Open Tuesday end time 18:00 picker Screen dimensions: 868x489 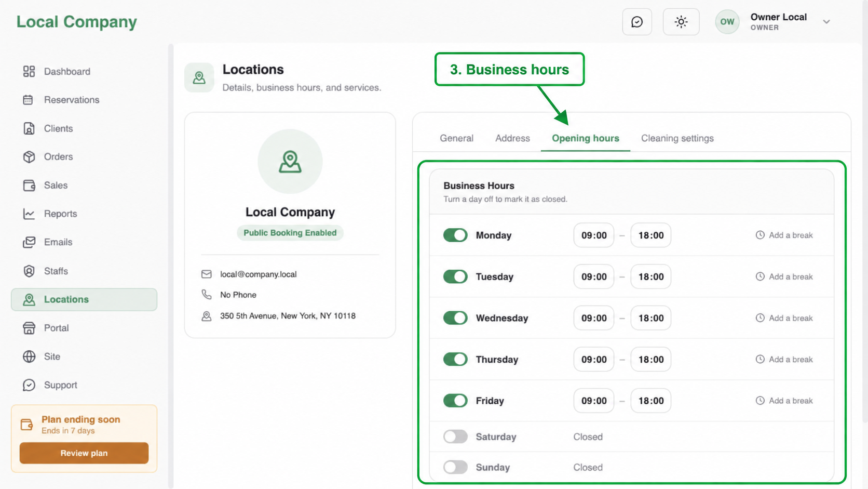point(651,276)
